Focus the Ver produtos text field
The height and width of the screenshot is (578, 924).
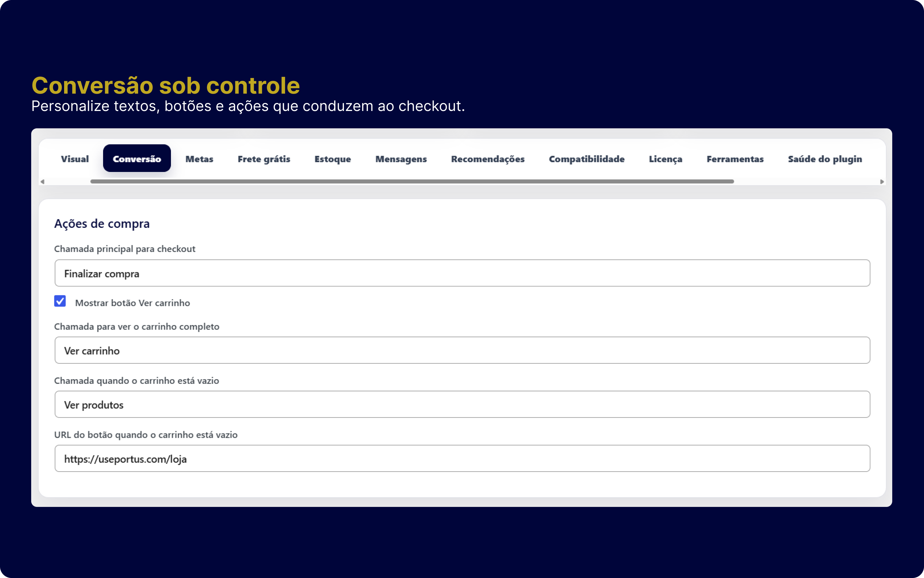coord(462,404)
